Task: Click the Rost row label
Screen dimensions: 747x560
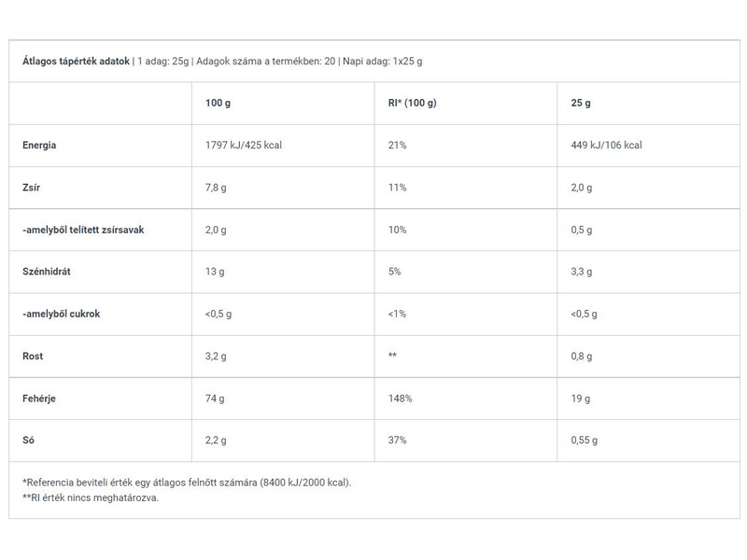Action: (33, 356)
